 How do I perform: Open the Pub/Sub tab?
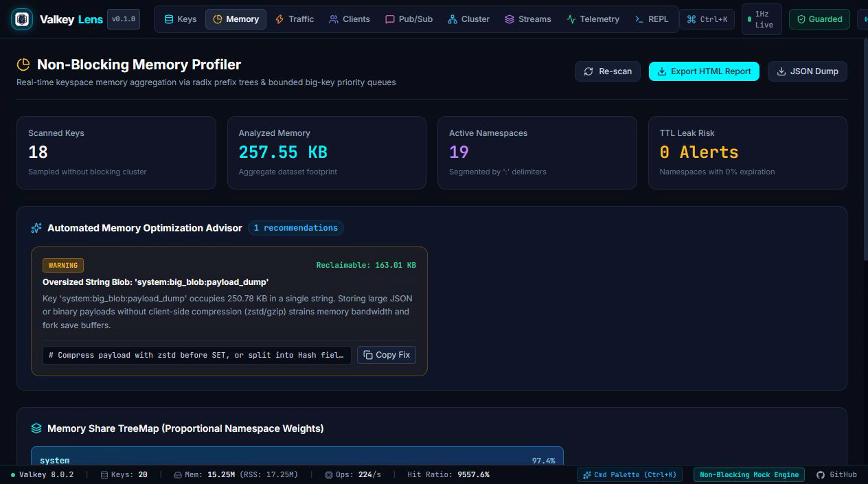point(409,19)
